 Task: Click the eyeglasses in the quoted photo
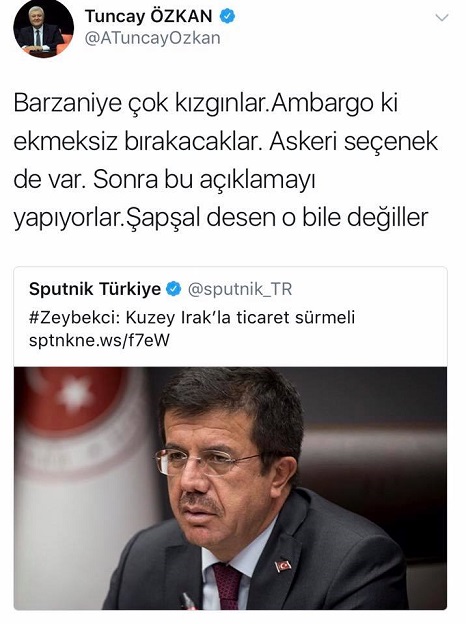pyautogui.click(x=207, y=462)
